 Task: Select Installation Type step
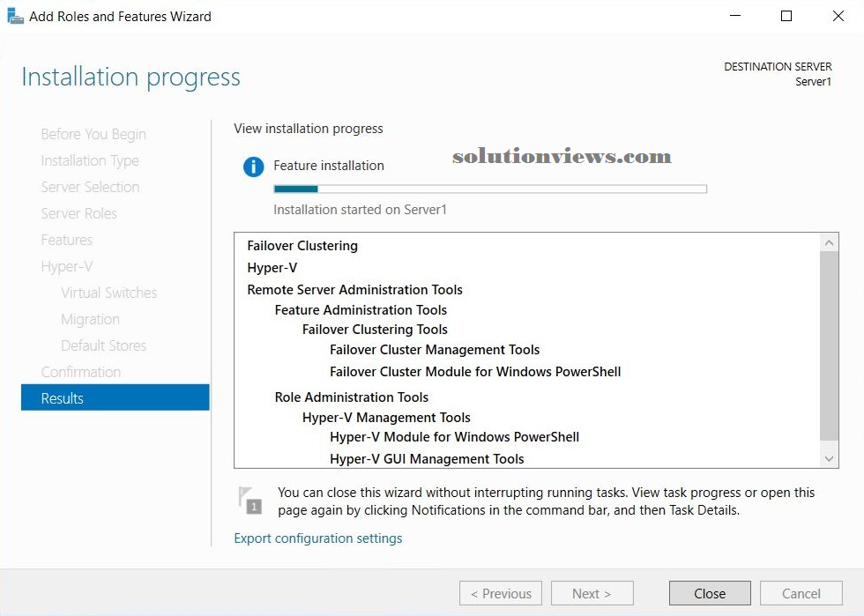click(90, 161)
